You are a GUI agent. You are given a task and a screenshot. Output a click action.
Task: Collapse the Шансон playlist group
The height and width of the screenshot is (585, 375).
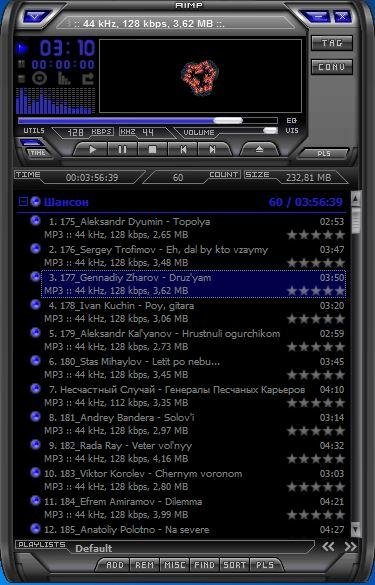coord(23,202)
